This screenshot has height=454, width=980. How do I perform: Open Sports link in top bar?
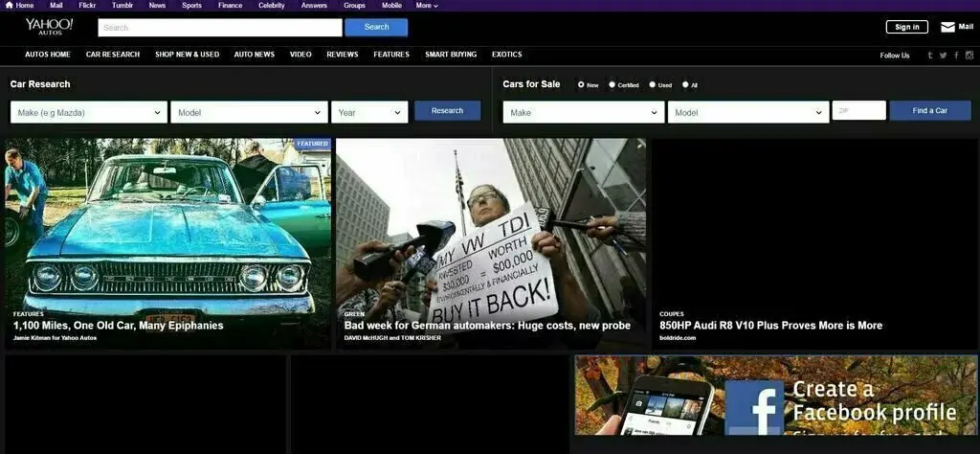click(191, 5)
